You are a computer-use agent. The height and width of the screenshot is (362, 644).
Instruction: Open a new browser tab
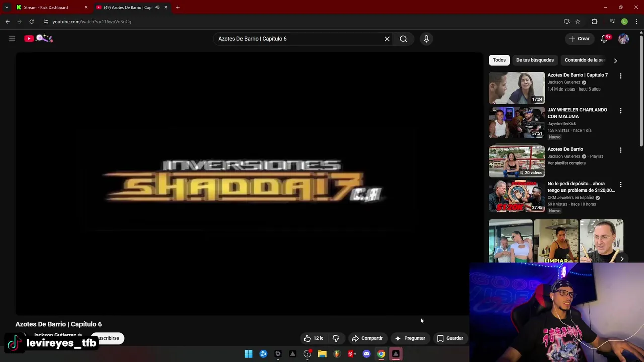pos(178,7)
